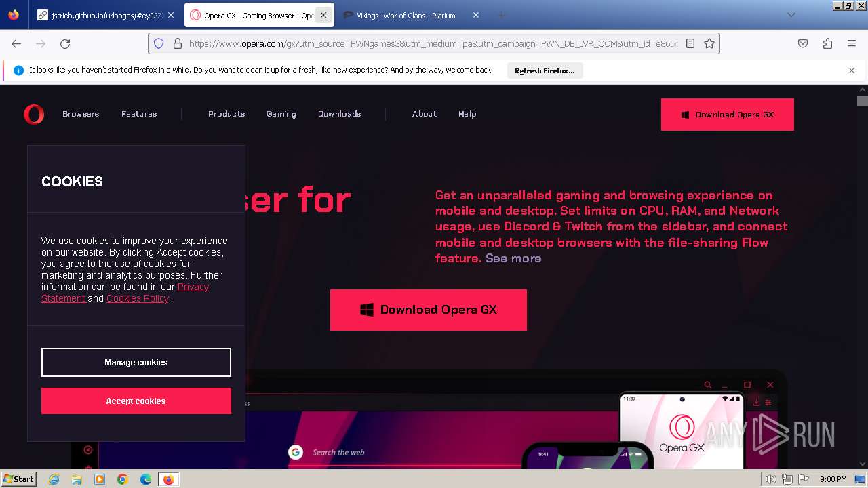Open the Browsers menu
The width and height of the screenshot is (868, 488).
81,114
